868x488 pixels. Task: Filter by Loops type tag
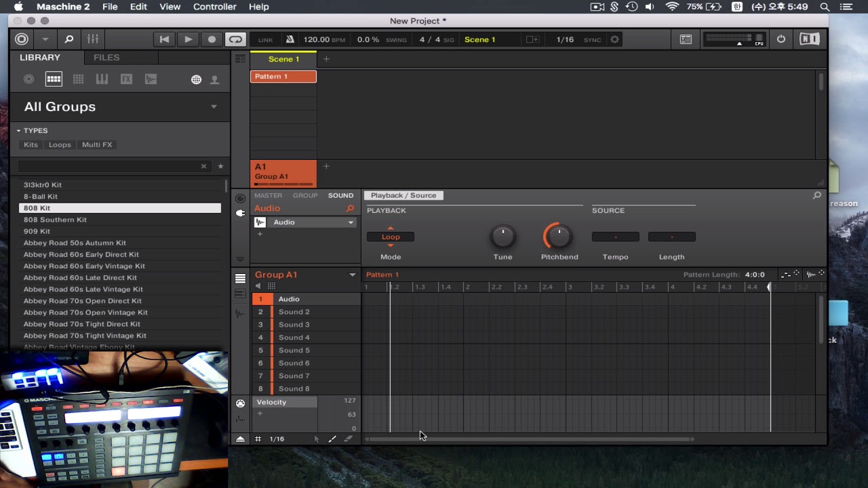(60, 144)
